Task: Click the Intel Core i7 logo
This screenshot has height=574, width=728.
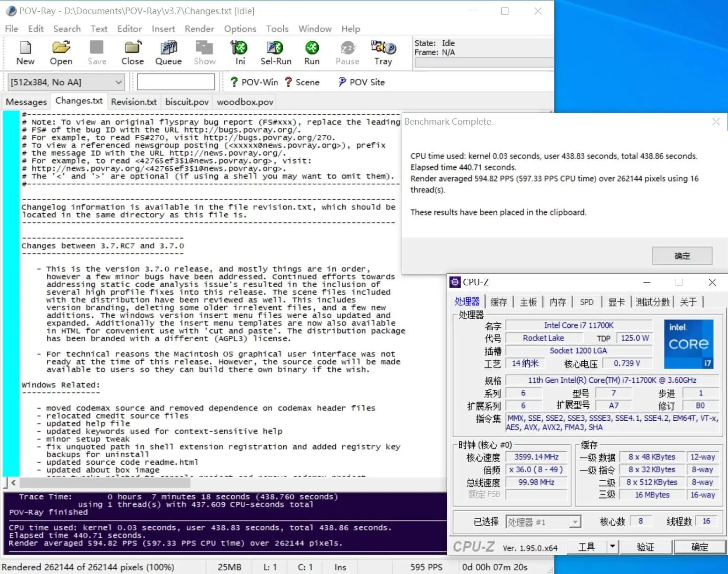Action: tap(689, 344)
